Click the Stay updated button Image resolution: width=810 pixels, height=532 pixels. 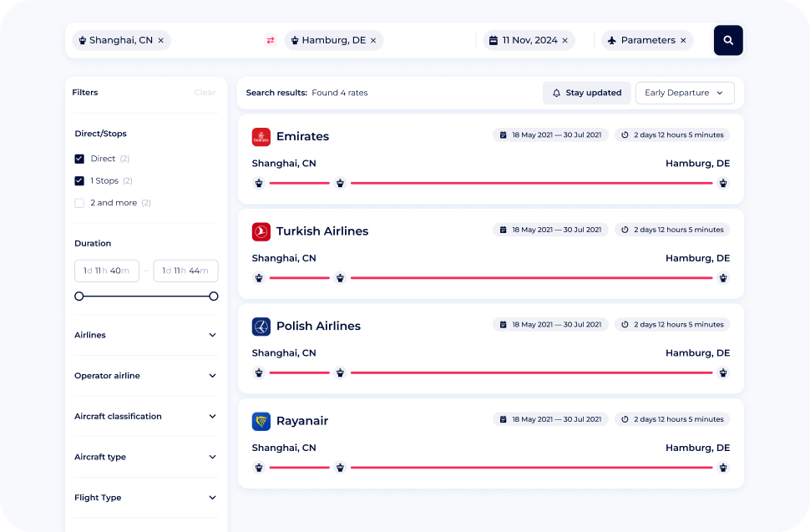pos(586,93)
